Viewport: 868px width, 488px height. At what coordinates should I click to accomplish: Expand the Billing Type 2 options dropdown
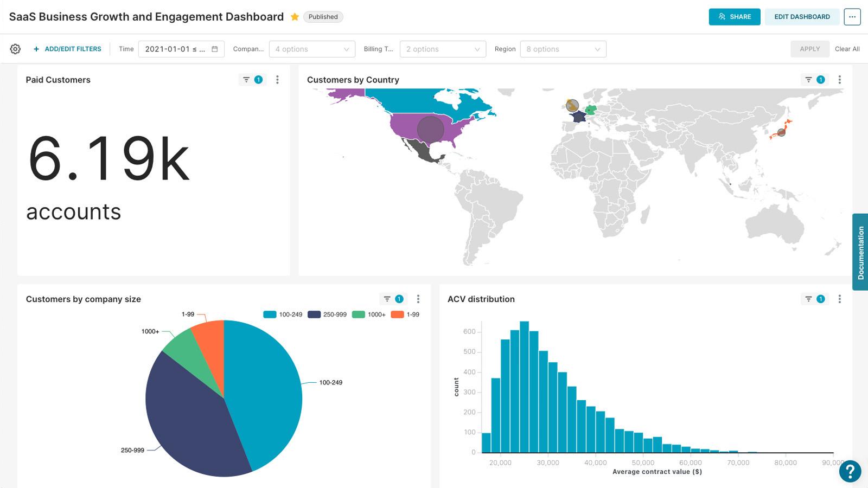pos(443,49)
